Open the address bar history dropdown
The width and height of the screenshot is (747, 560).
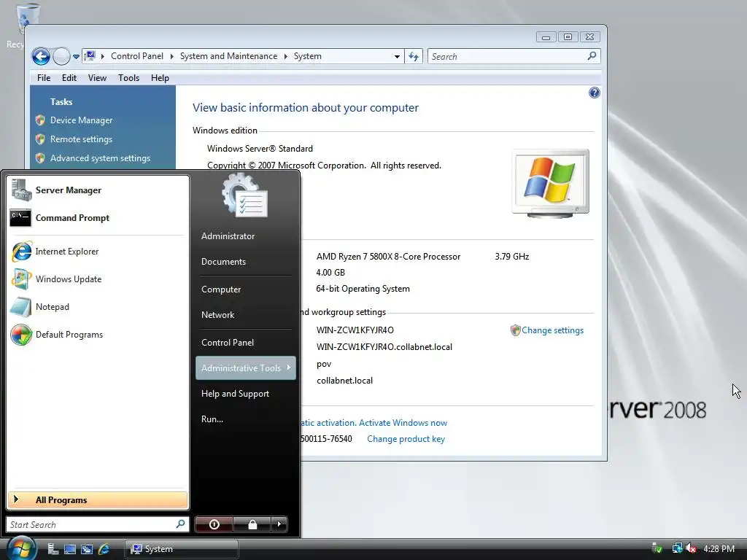397,57
